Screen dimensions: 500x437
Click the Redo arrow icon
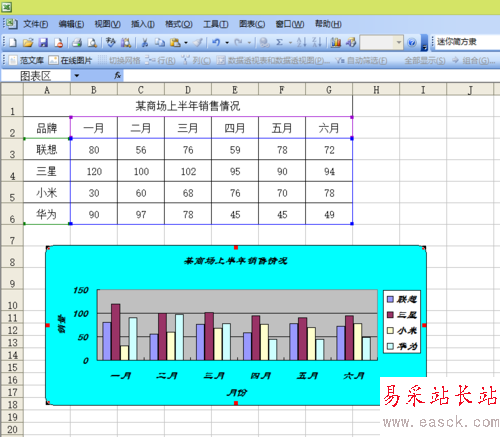coord(238,42)
